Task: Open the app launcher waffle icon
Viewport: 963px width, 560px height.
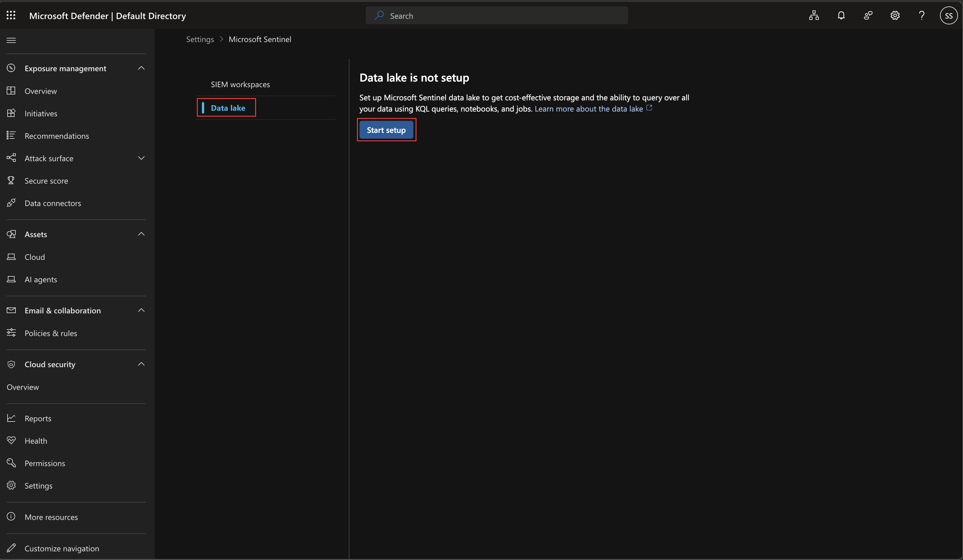Action: 11,15
